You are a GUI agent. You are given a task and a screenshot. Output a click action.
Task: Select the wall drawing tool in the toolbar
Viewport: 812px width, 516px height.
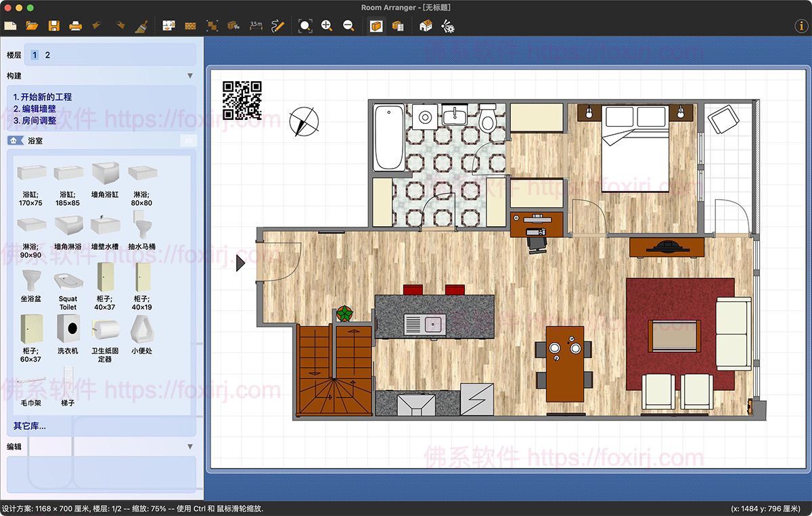[x=189, y=26]
